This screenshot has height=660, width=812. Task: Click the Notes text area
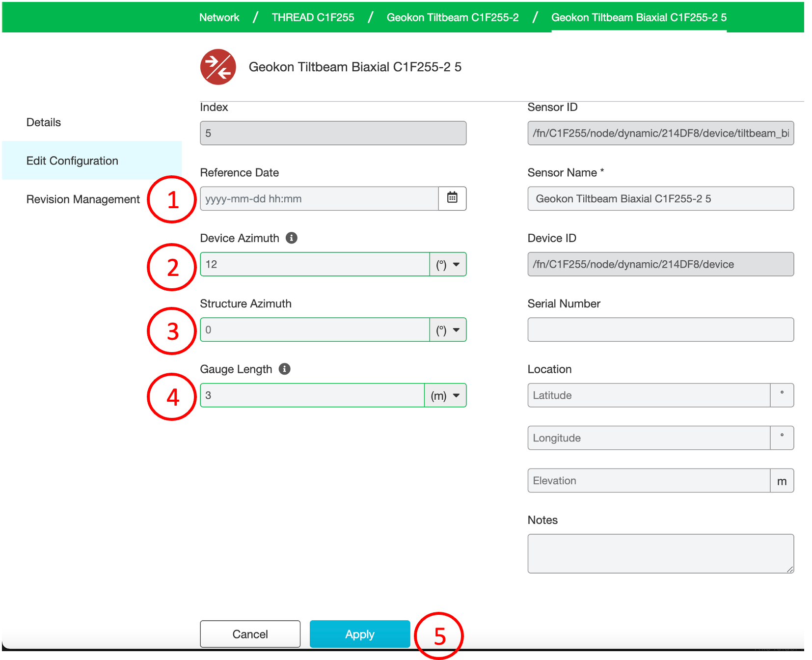[x=660, y=553]
